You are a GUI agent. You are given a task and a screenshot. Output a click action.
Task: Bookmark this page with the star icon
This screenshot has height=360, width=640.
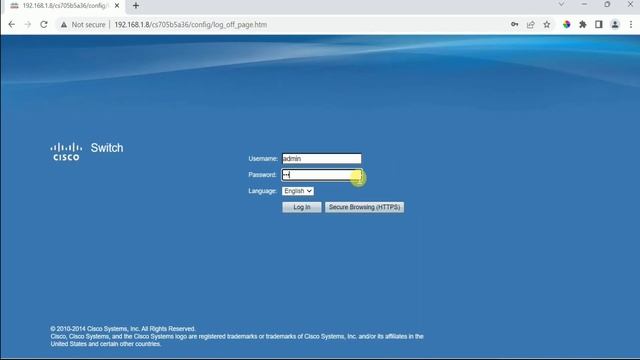coord(547,24)
